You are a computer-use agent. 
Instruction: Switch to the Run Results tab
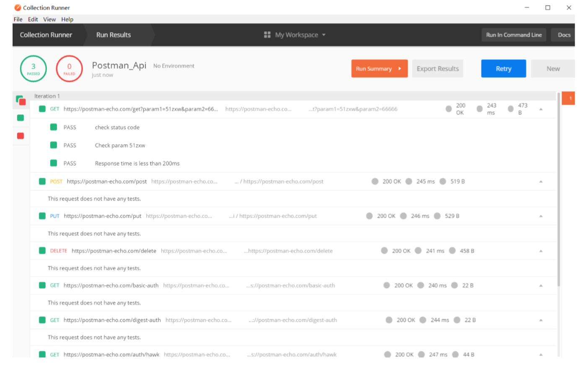(114, 35)
